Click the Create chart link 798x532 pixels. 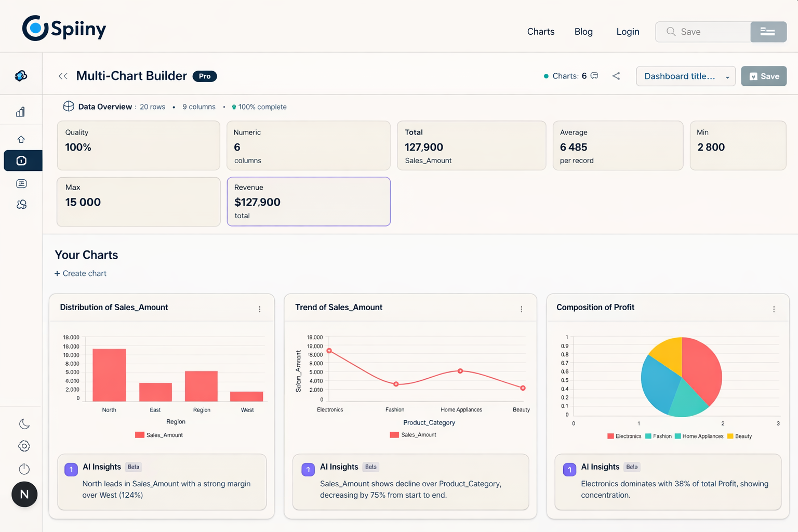(80, 273)
